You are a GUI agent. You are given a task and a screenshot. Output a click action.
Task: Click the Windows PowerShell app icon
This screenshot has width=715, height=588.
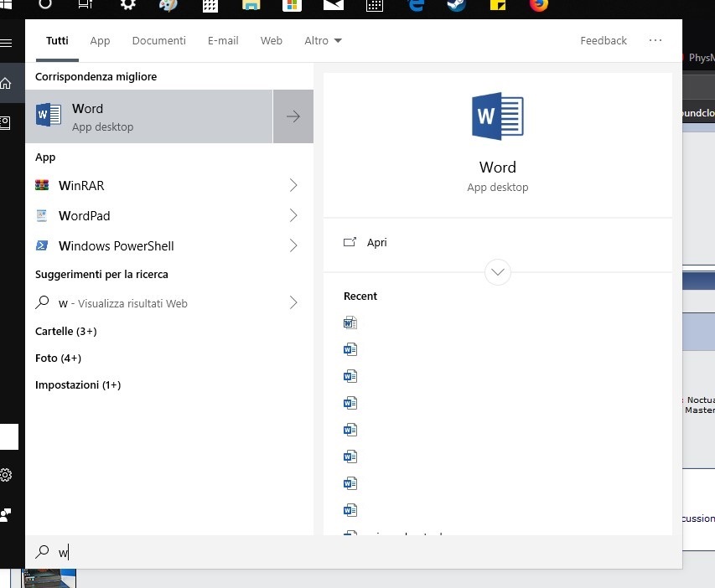pos(42,245)
